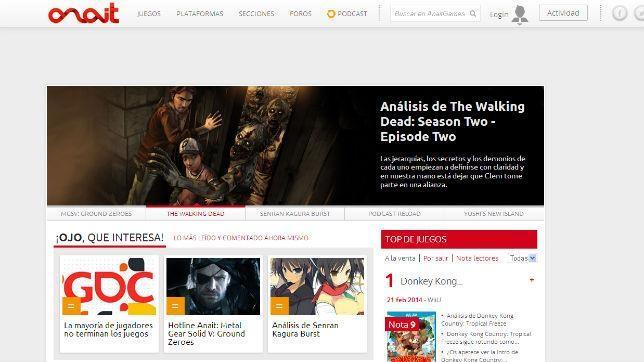Open Donkey Kong Nota 9 cover image
The image size is (644, 362).
pyautogui.click(x=411, y=337)
